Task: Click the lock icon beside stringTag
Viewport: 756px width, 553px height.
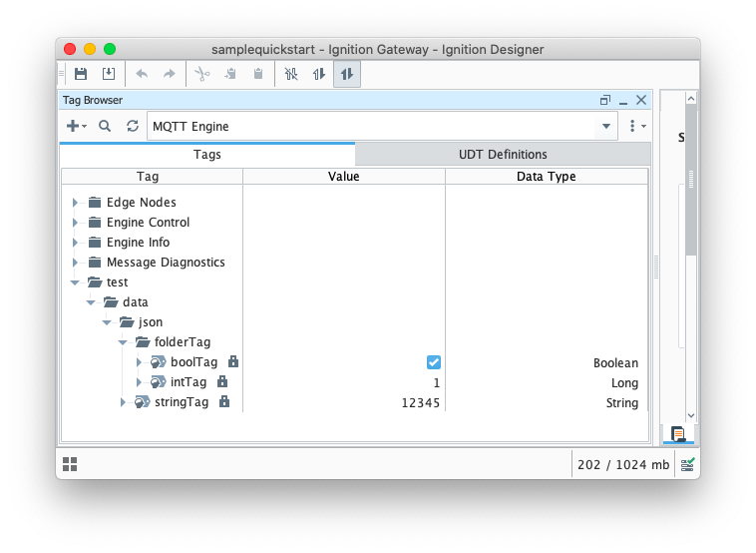Action: pyautogui.click(x=224, y=401)
